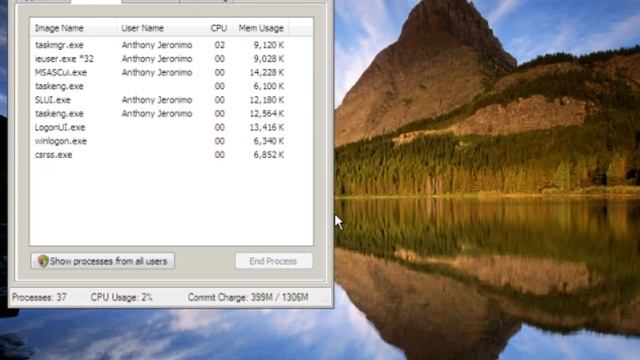Click Show processes from all users
Viewport: 640px width, 360px height.
(102, 261)
